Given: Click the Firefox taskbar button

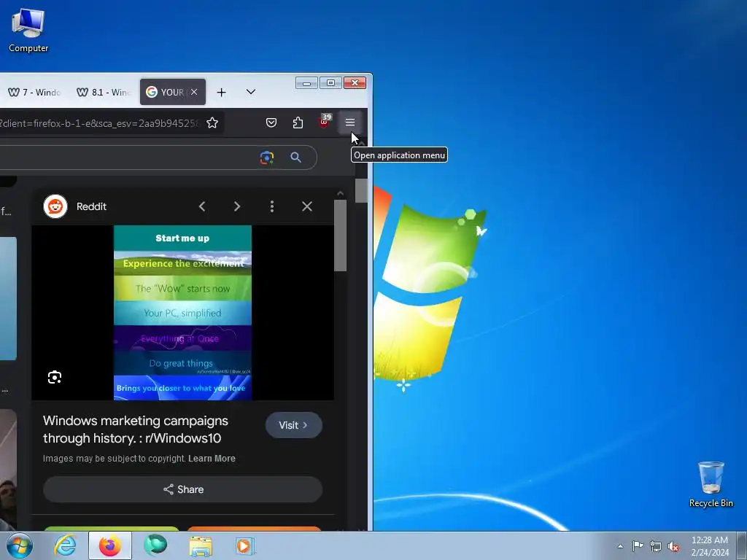Looking at the screenshot, I should (x=110, y=545).
